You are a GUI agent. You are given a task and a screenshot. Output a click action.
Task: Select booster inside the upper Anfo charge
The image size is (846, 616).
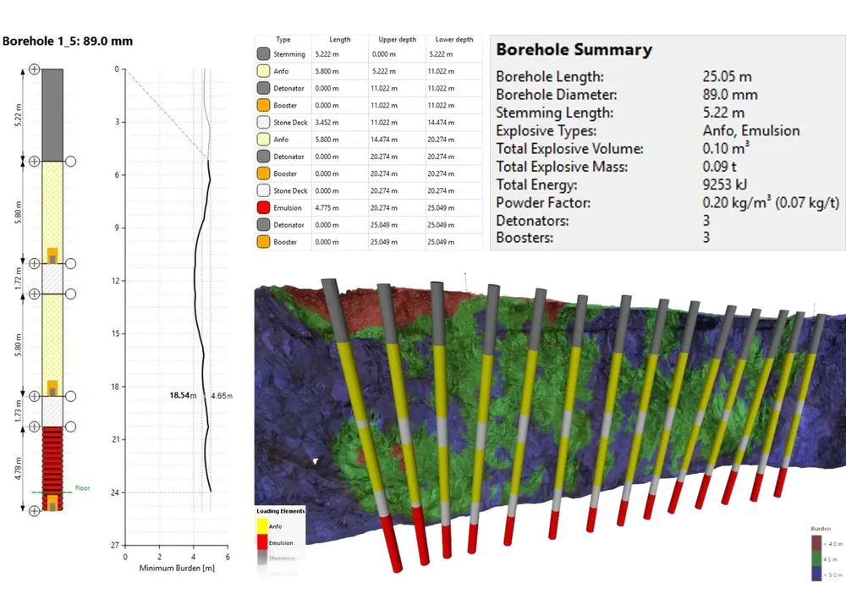(52, 256)
